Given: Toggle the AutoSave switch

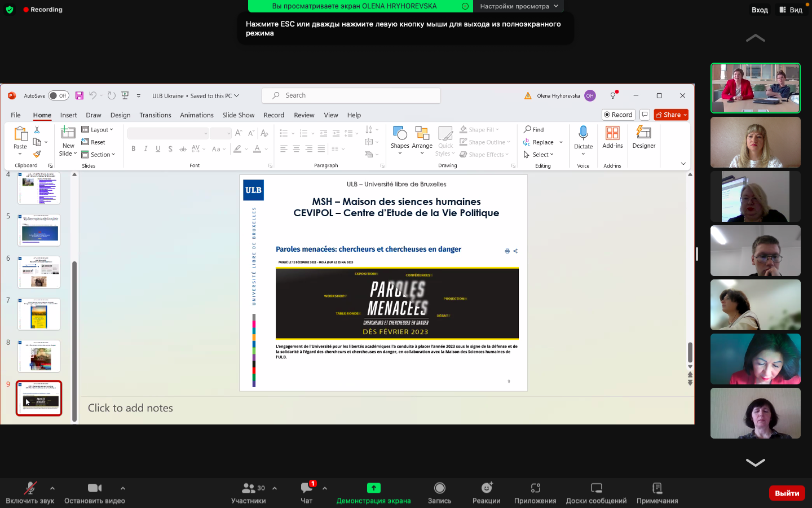Looking at the screenshot, I should (x=59, y=95).
